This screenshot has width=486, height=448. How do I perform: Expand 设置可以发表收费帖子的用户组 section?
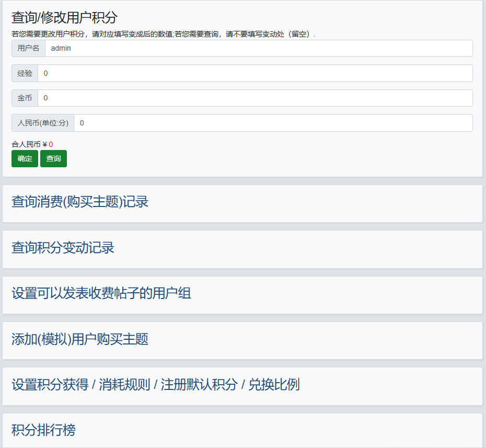pyautogui.click(x=101, y=293)
